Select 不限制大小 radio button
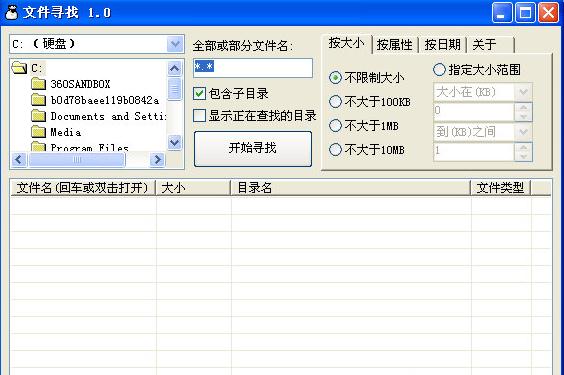This screenshot has height=375, width=564. 335,78
